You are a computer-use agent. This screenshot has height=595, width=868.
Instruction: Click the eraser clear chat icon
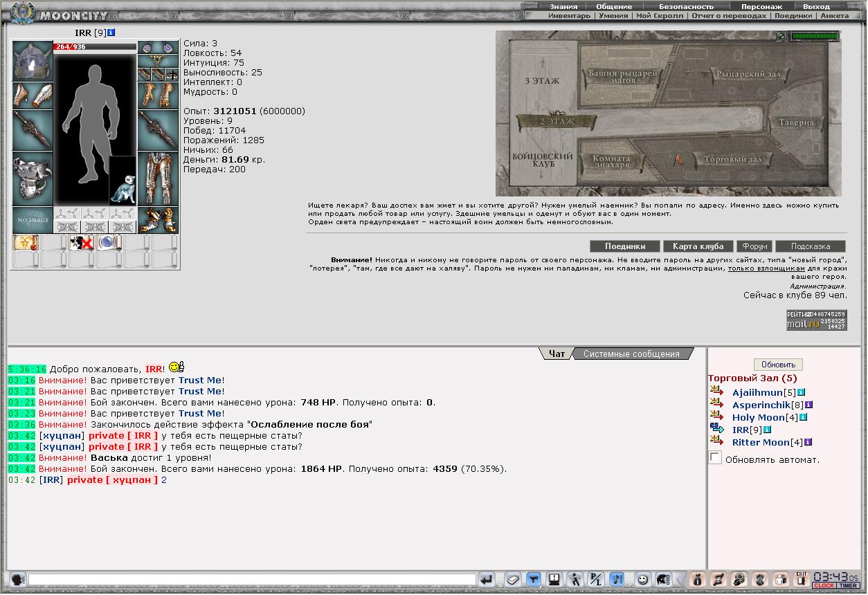click(512, 579)
